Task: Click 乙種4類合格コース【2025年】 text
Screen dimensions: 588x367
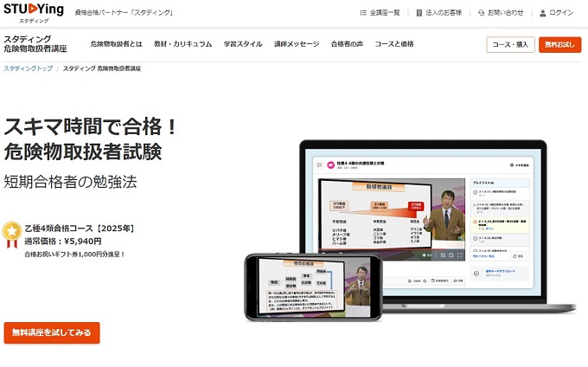Action: 80,229
